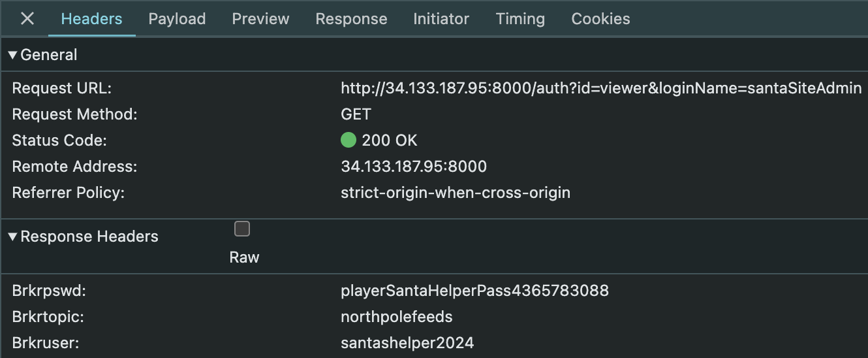Click the northpolefeeds Brkrtopic value
The height and width of the screenshot is (358, 868).
point(396,317)
